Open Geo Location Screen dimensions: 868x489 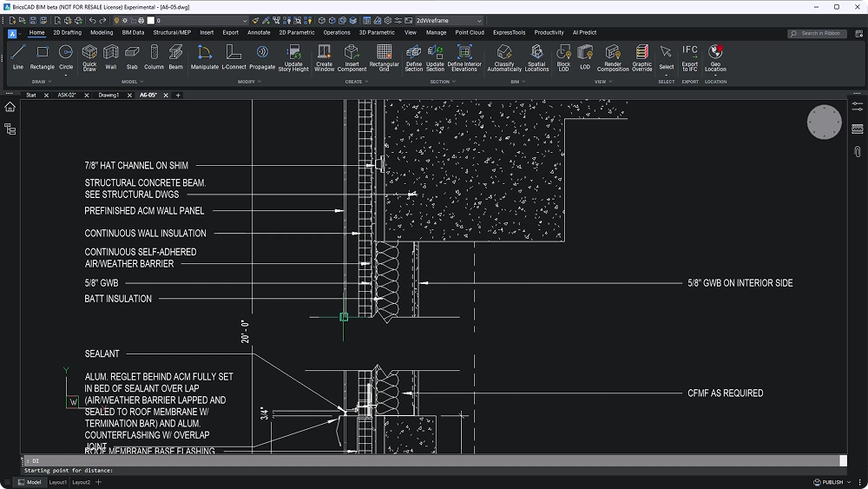tap(715, 57)
